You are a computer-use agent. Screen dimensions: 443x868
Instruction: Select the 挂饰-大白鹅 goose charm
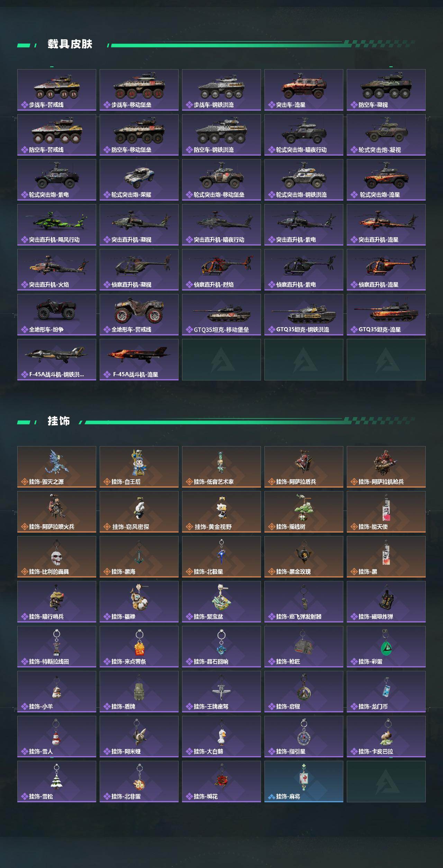pos(221,732)
